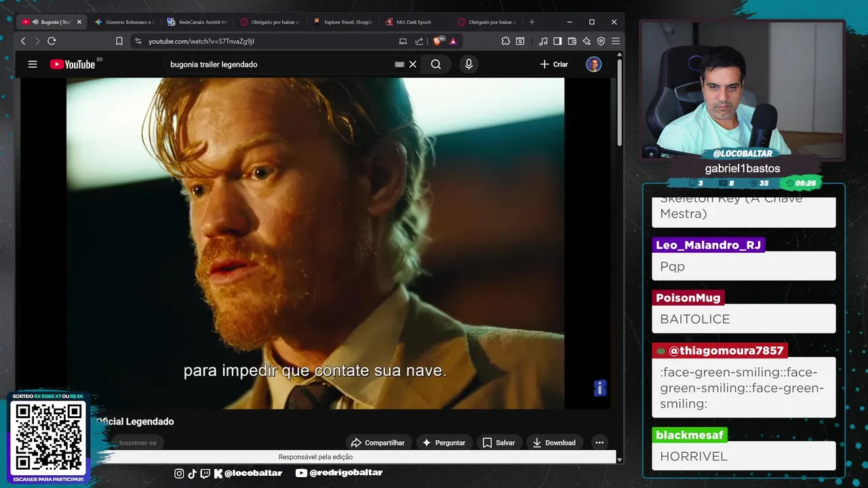
Task: Open the Brave VPN shield icon
Action: pyautogui.click(x=601, y=41)
